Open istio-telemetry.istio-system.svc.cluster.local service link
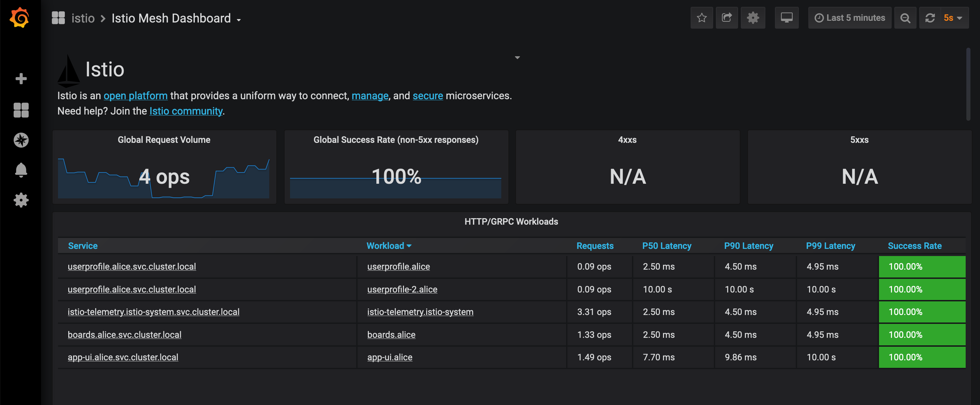 (x=153, y=312)
